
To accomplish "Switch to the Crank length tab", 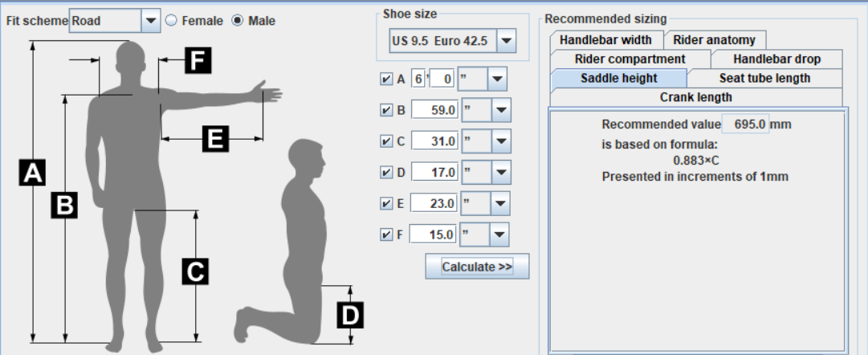I will pyautogui.click(x=696, y=97).
